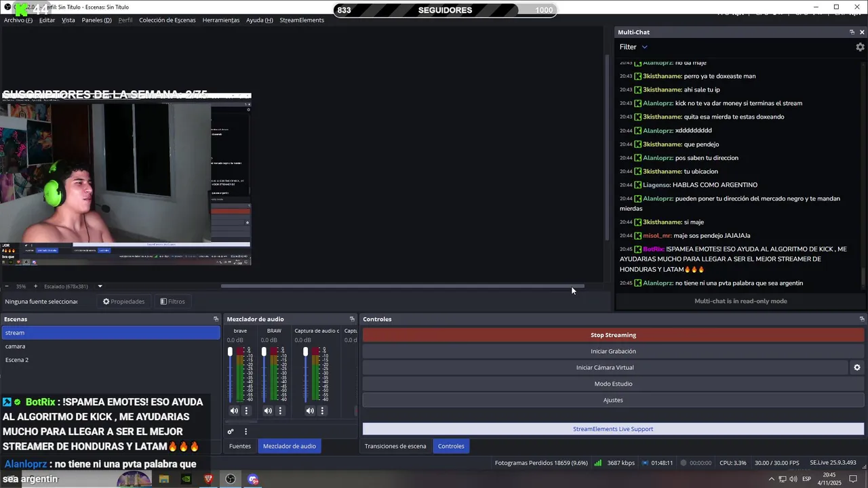Open options menu for brave audio source
The image size is (868, 488).
(x=246, y=411)
